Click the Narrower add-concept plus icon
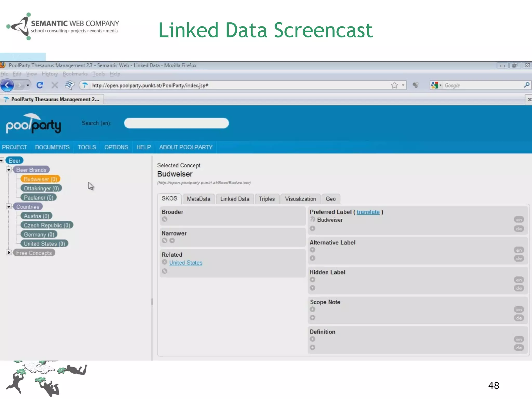The width and height of the screenshot is (532, 399). point(172,241)
